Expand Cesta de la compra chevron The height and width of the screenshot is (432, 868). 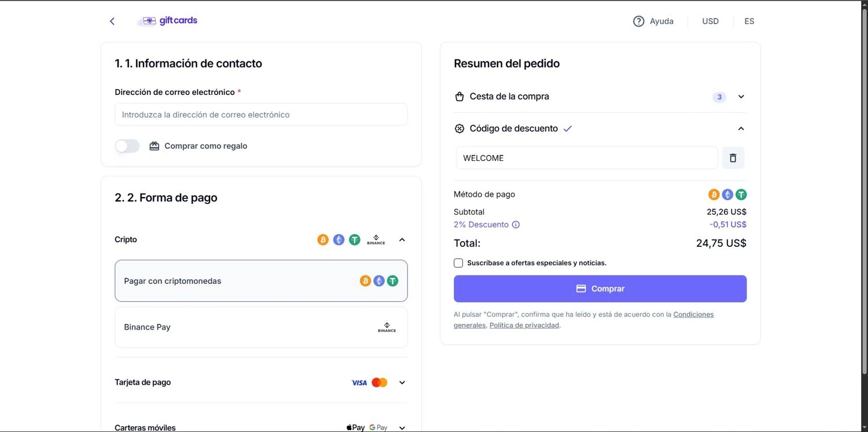[741, 97]
